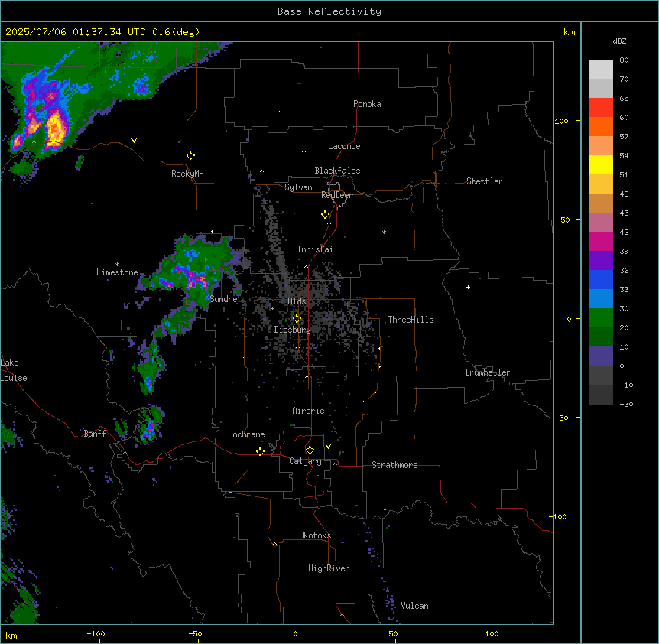Screen dimensions: 659x644
Task: Click the -30 value in dBZ legend
Action: [626, 404]
